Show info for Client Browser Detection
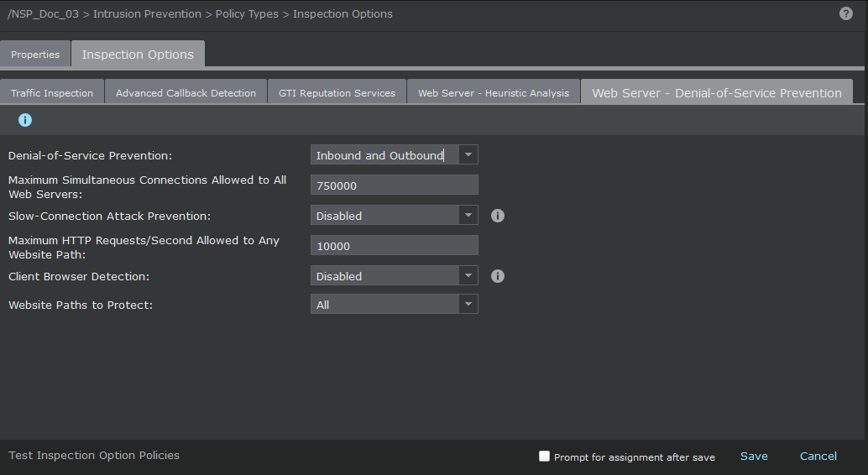Image resolution: width=868 pixels, height=475 pixels. click(498, 276)
